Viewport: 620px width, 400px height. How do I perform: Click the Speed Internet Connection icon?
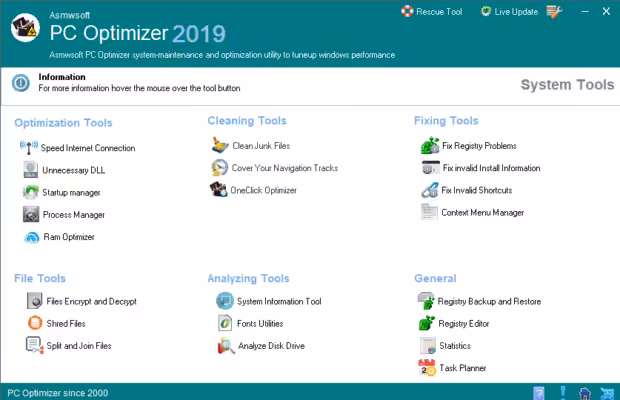(29, 148)
